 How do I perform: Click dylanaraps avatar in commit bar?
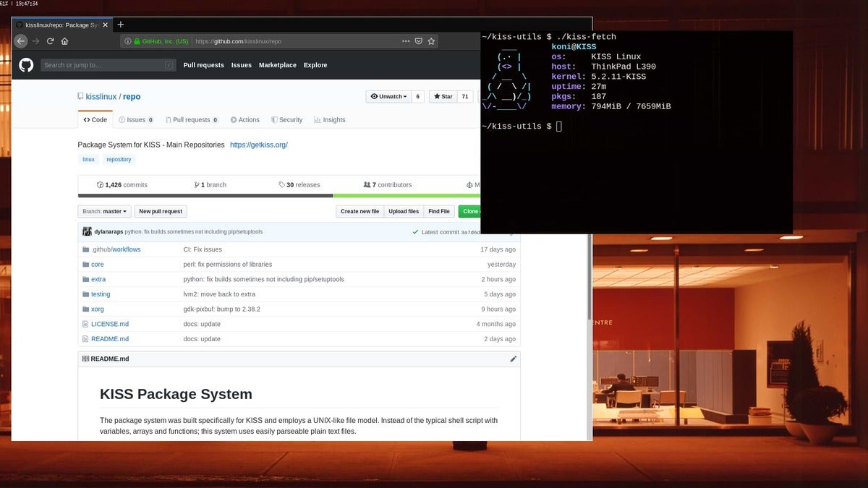tap(87, 231)
